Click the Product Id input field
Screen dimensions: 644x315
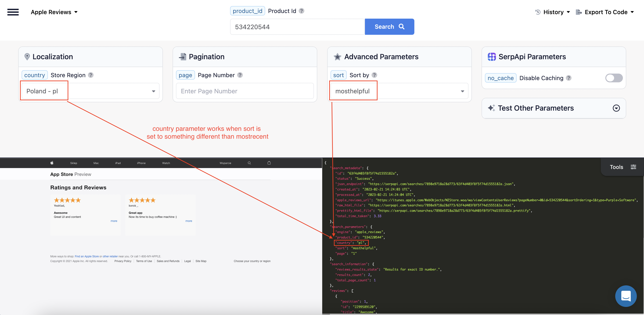click(x=297, y=27)
